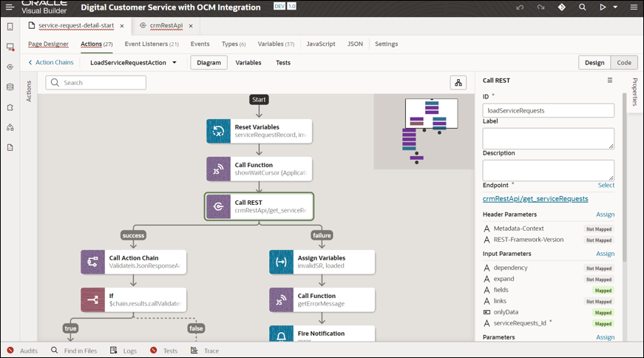Select the Call Action Chain node
Screen dimensions: 644x358
134,262
